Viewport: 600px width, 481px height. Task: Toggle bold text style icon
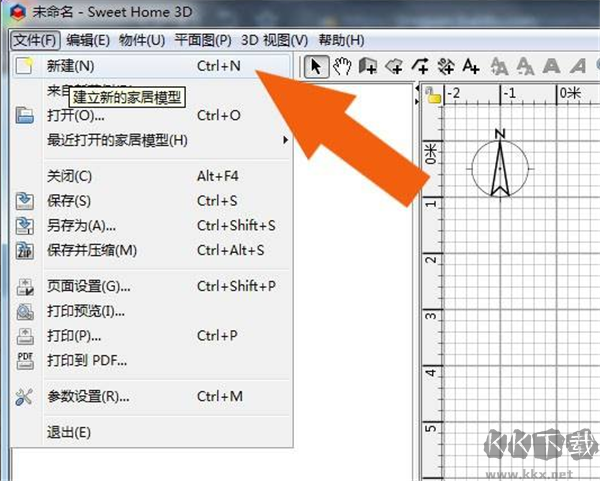[x=551, y=67]
